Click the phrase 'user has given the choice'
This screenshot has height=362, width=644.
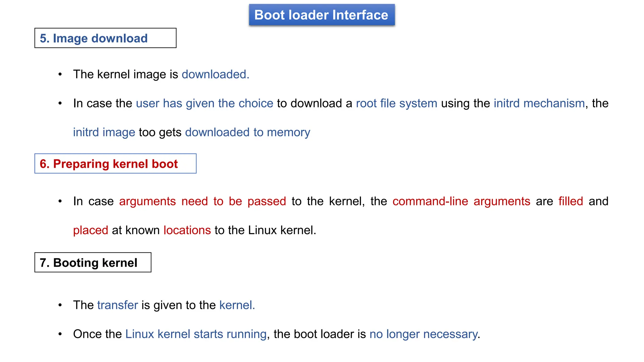click(x=205, y=103)
